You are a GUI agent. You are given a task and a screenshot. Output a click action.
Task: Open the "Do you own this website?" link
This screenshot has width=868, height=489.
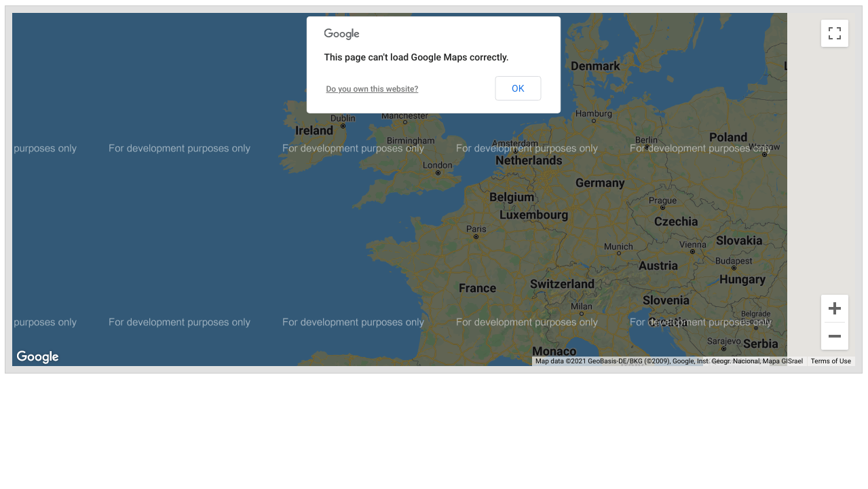(x=372, y=89)
